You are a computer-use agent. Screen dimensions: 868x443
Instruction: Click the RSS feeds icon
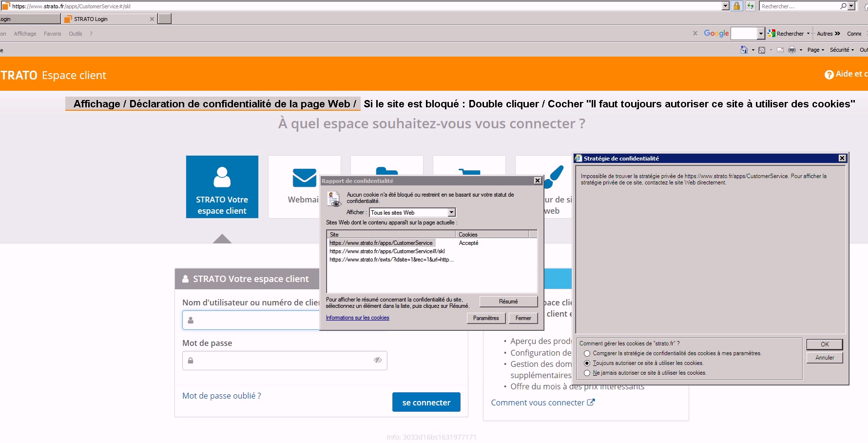coord(762,50)
